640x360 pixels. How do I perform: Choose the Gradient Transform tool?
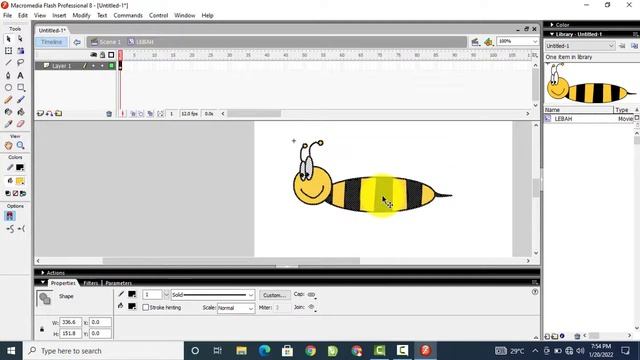coord(20,51)
